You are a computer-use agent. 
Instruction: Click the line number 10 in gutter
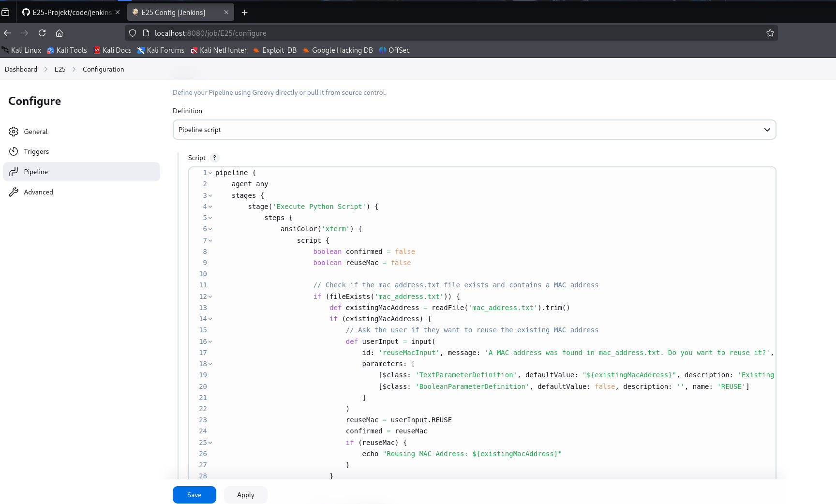click(x=203, y=274)
